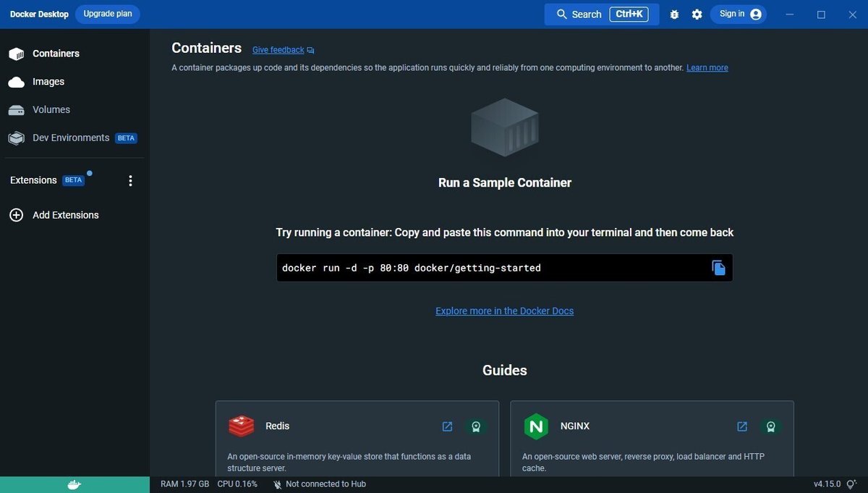Click the Redis logo
Image resolution: width=868 pixels, height=493 pixels.
[x=241, y=426]
